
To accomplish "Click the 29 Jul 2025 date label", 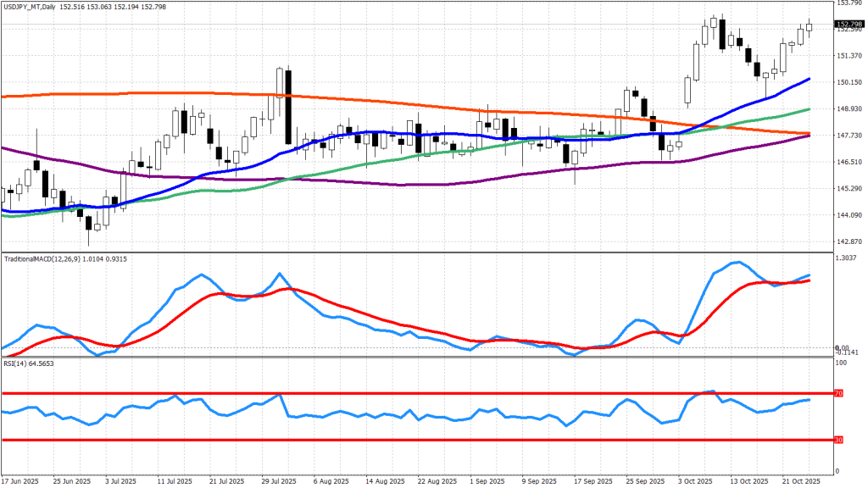I will [279, 480].
